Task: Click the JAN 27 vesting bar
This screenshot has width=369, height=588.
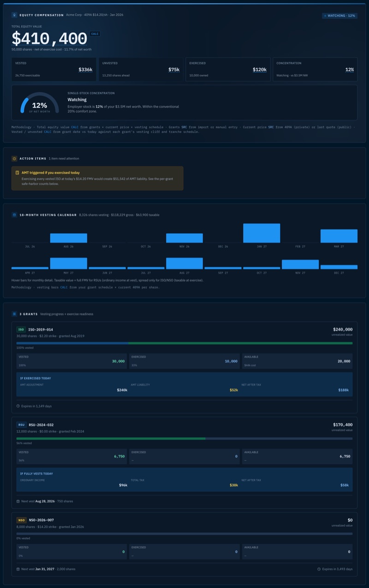Action: click(x=262, y=233)
